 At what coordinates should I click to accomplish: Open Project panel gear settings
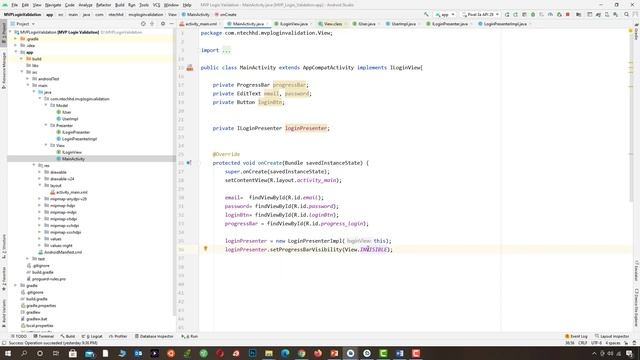coord(162,24)
